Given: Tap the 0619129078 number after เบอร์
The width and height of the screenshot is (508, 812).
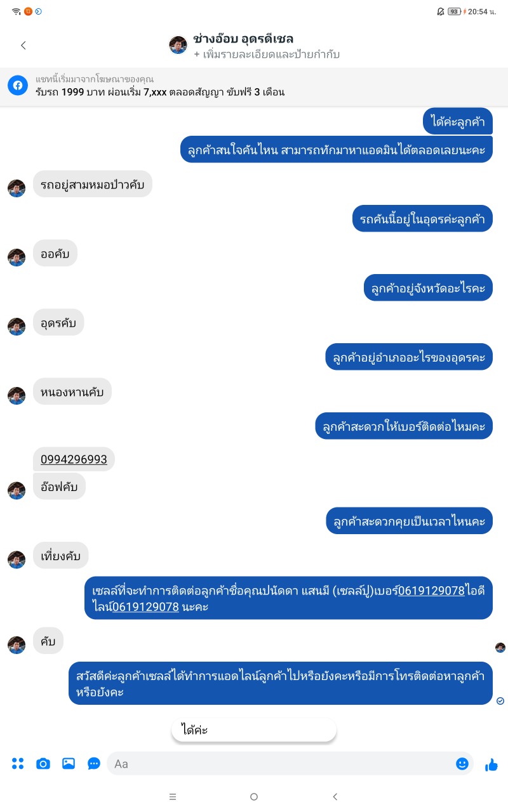Looking at the screenshot, I should coord(431,591).
